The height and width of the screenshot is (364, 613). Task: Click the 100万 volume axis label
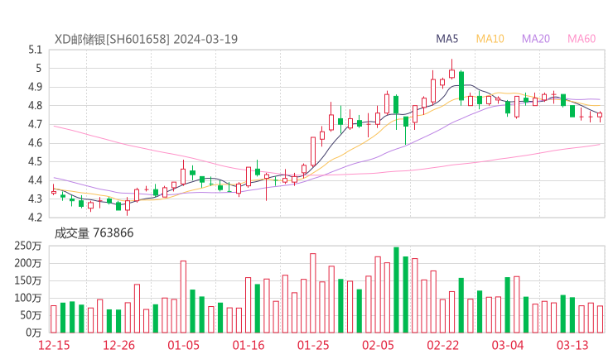[x=28, y=298]
